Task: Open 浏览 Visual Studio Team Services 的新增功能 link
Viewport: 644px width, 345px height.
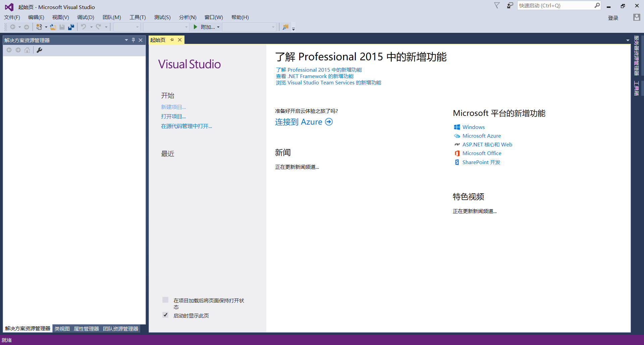Action: (x=328, y=83)
